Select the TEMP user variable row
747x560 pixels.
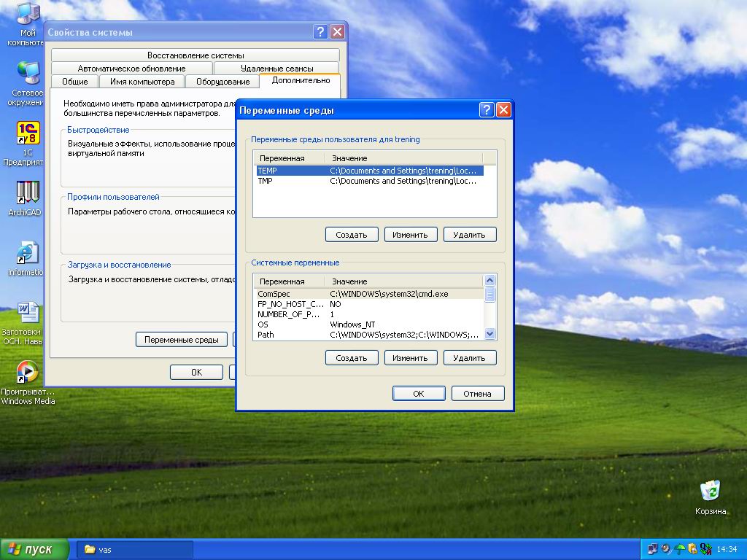click(x=370, y=171)
